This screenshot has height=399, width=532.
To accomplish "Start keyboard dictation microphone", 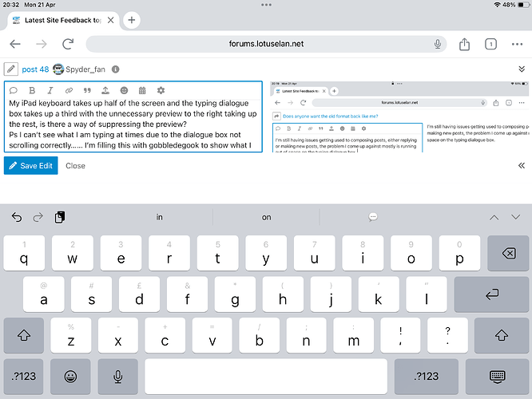I will coord(117,377).
